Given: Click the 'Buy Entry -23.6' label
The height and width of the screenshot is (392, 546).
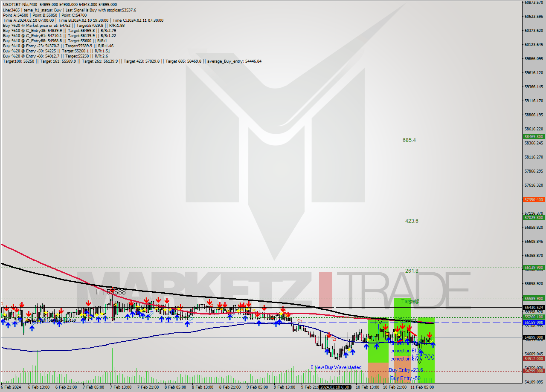Looking at the screenshot, I should point(406,370).
